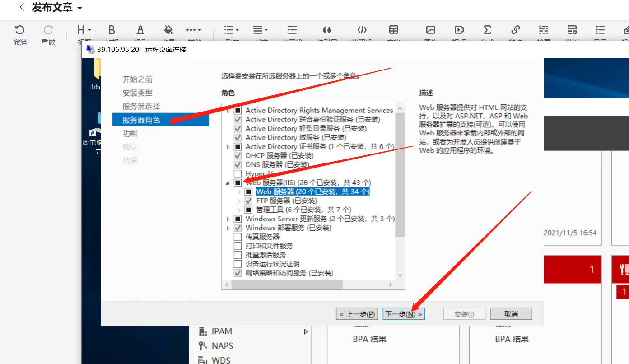Expand the 管理工具 child node
This screenshot has height=364, width=629.
239,210
